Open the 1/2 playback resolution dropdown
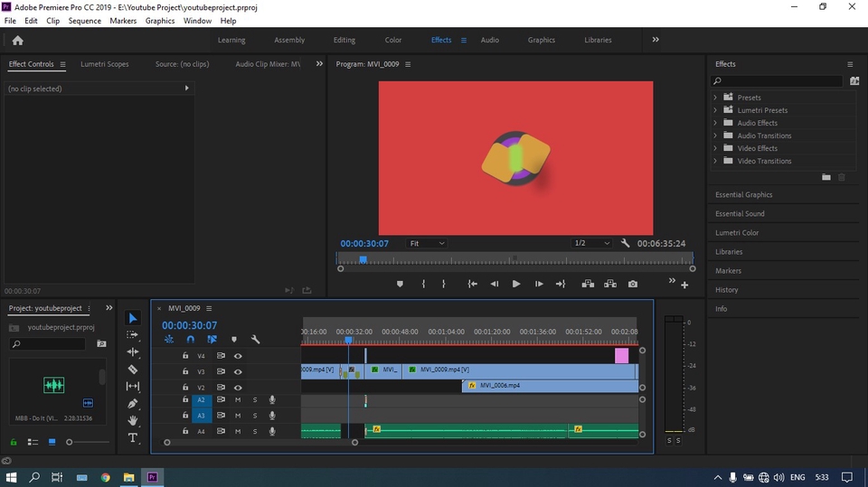The width and height of the screenshot is (868, 487). [591, 244]
